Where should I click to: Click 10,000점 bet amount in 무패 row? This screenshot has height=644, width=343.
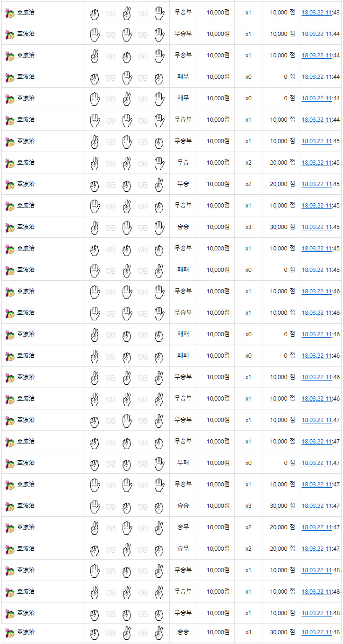218,463
